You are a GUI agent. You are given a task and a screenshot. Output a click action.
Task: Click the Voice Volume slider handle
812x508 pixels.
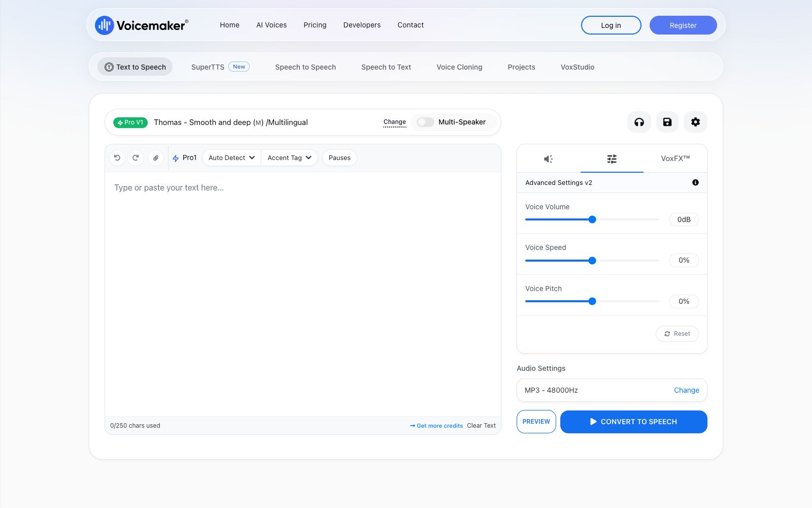592,219
